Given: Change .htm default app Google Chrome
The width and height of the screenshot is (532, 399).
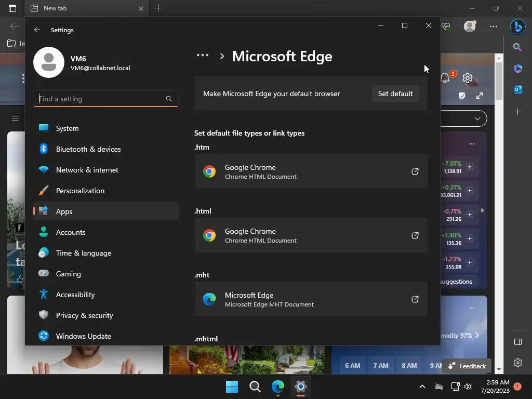Looking at the screenshot, I should tap(311, 171).
